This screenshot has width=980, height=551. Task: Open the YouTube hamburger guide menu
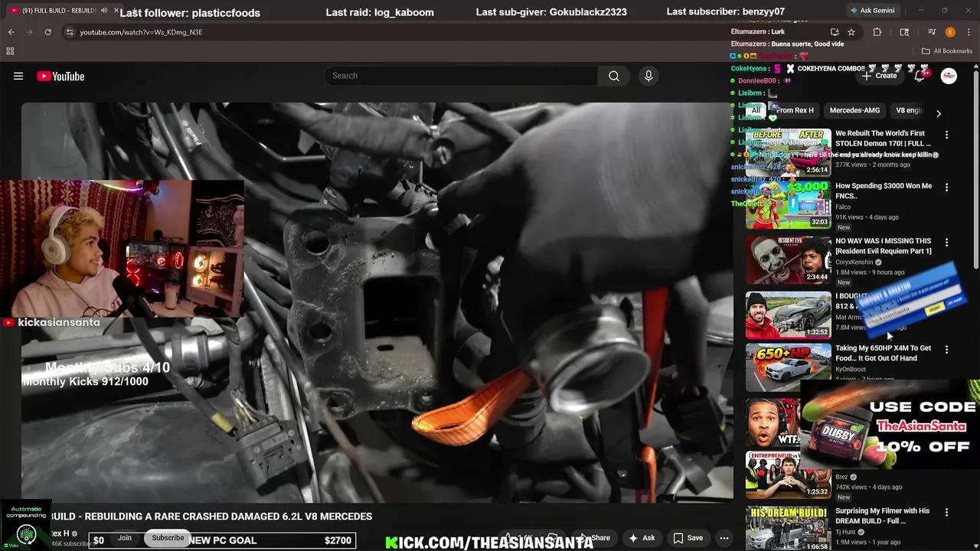click(18, 76)
